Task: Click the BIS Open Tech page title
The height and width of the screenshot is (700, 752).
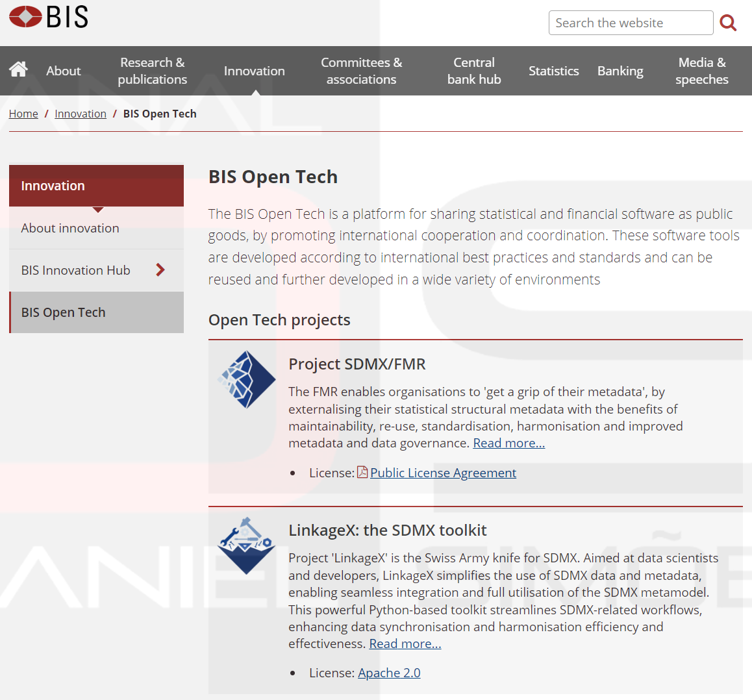Action: click(273, 177)
